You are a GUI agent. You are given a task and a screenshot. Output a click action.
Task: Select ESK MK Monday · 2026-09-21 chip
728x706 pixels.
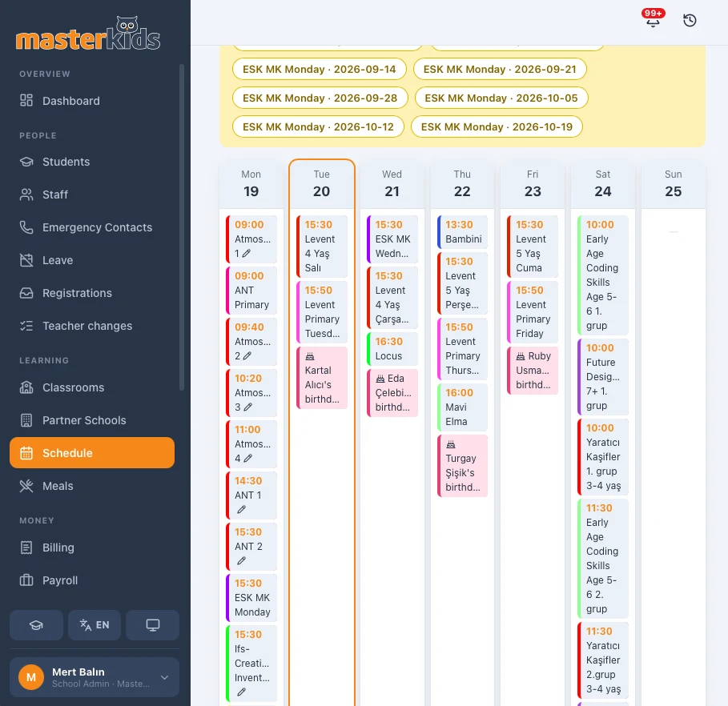point(500,69)
